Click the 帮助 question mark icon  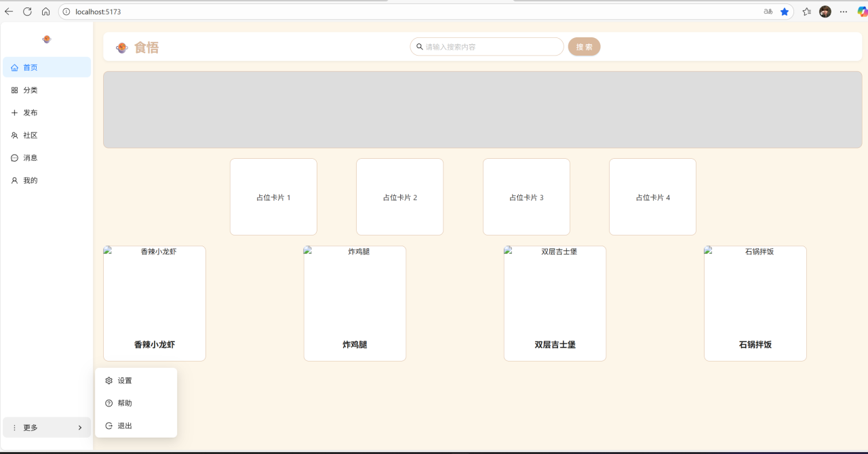(109, 403)
